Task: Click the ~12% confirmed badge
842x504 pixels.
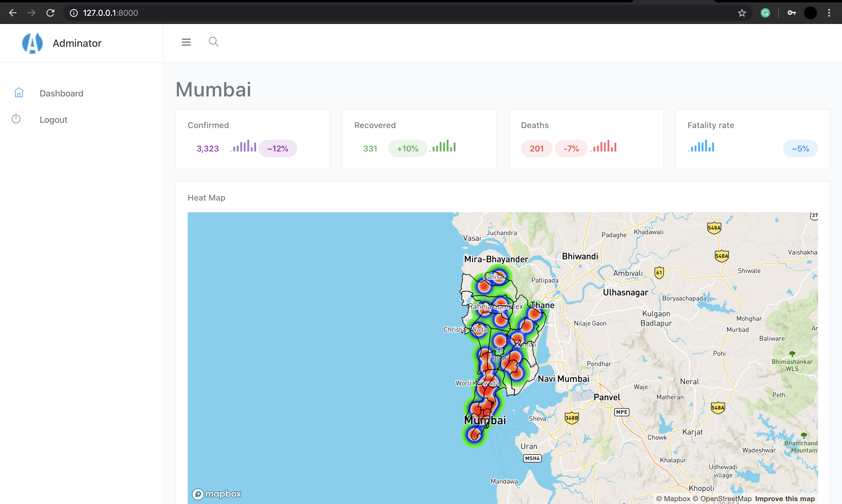Action: coord(277,149)
